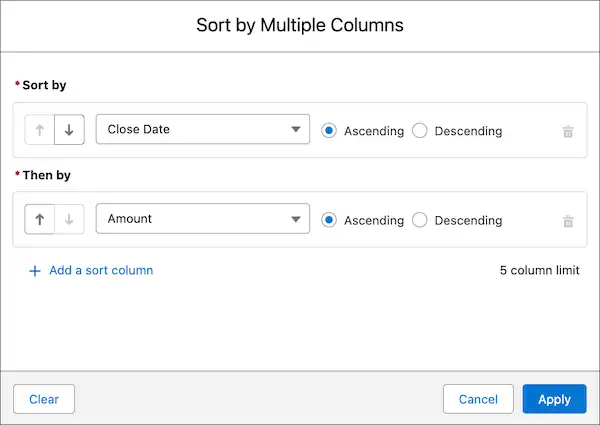Select Ascending for Amount
Screen dimensions: 600x425
(329, 221)
